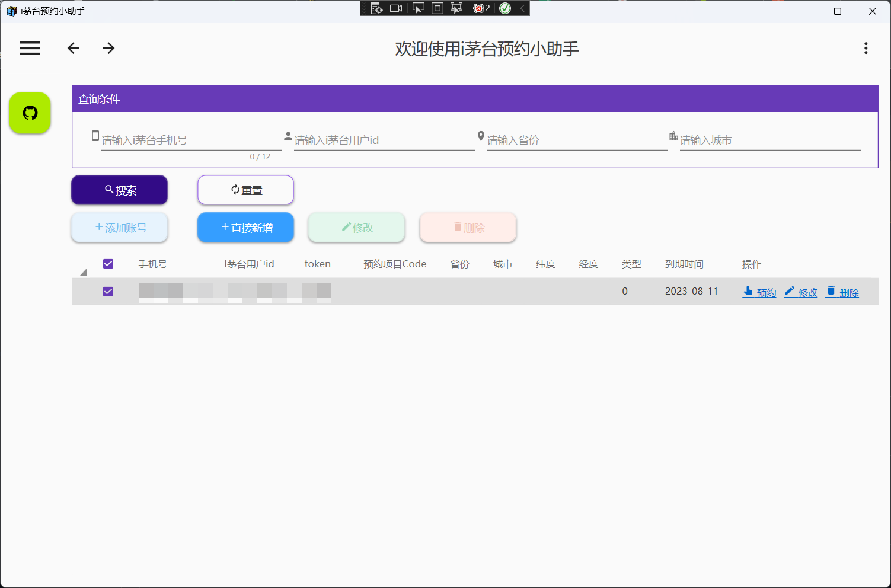Collapse the debug toolbar with its chevron
891x588 pixels.
click(x=522, y=8)
